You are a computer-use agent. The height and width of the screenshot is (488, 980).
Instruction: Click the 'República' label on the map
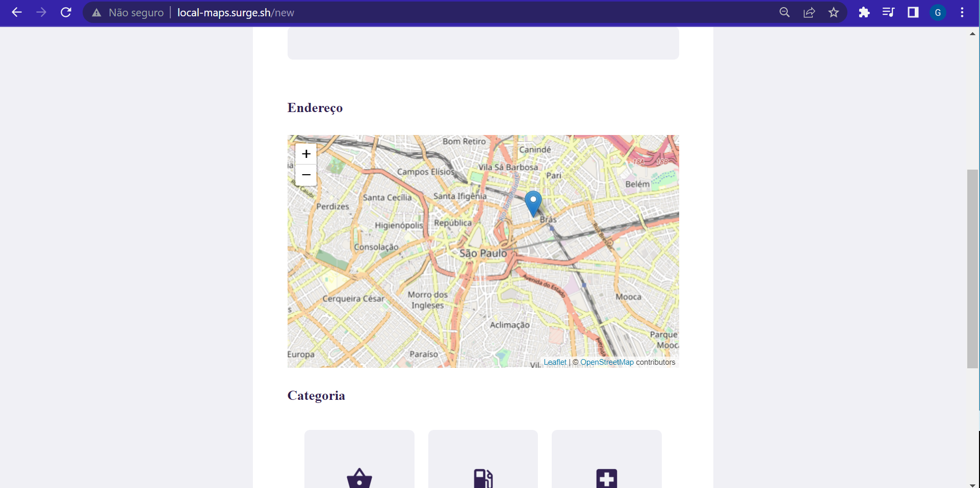453,223
